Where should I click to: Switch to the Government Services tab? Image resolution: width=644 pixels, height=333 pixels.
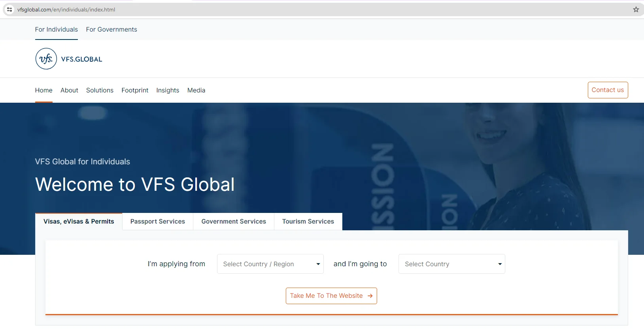pyautogui.click(x=234, y=222)
